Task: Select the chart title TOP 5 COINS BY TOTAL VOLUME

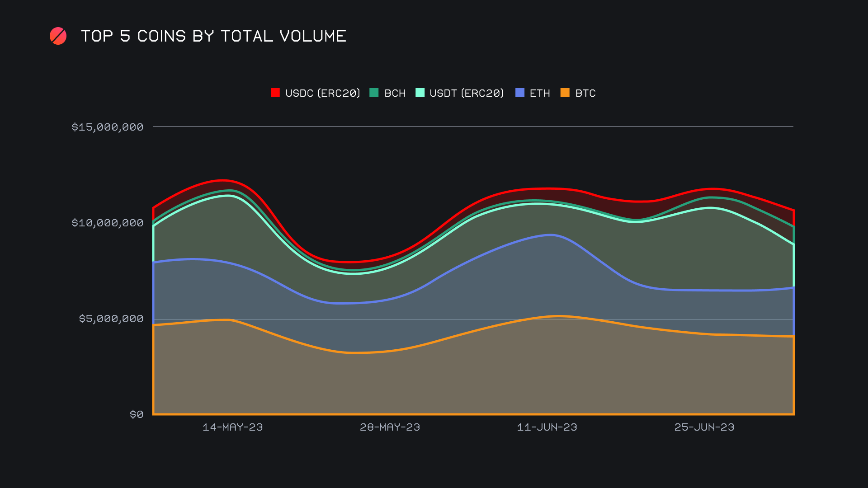Action: [x=213, y=36]
